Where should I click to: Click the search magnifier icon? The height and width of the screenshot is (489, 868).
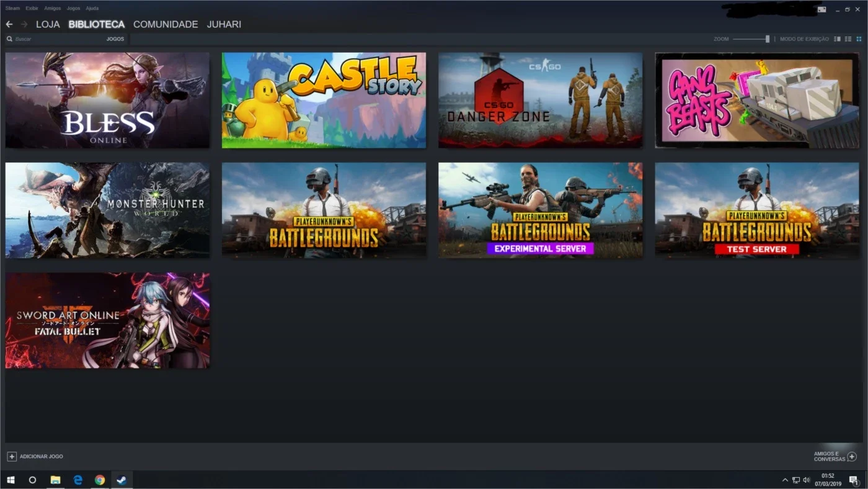tap(9, 39)
